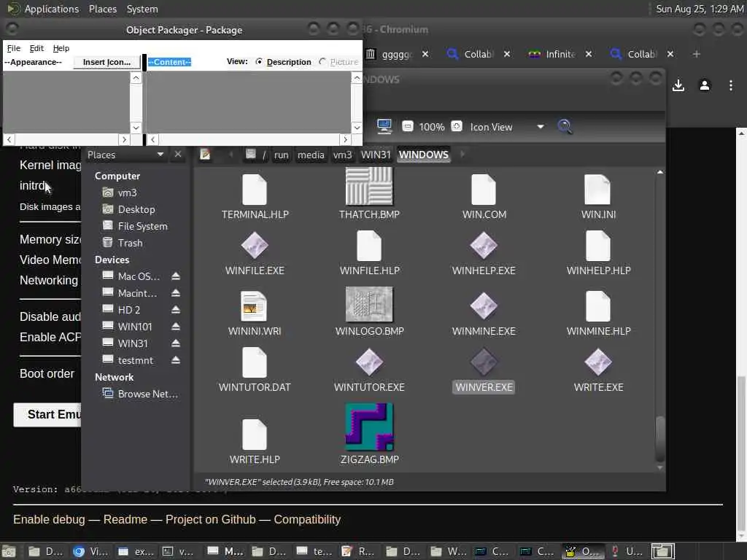Click the back arrow before path breadcrumbs
747x560 pixels.
click(231, 155)
